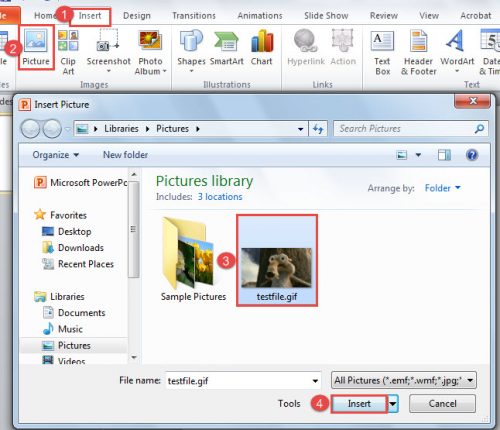
Task: Open Help with the question mark icon
Action: tap(472, 155)
